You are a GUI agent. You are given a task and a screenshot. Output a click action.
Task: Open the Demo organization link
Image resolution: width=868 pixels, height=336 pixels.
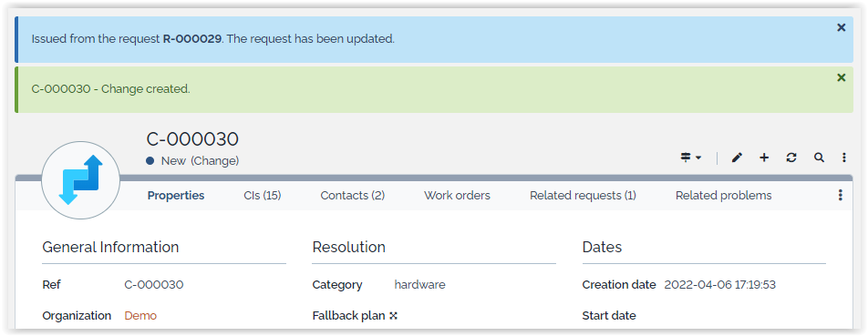[x=140, y=316]
